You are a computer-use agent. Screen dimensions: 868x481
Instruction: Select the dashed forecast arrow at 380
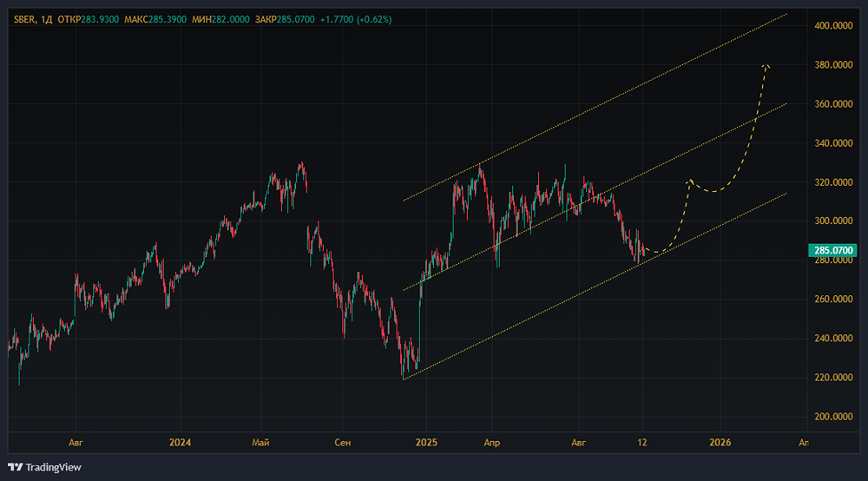click(766, 69)
